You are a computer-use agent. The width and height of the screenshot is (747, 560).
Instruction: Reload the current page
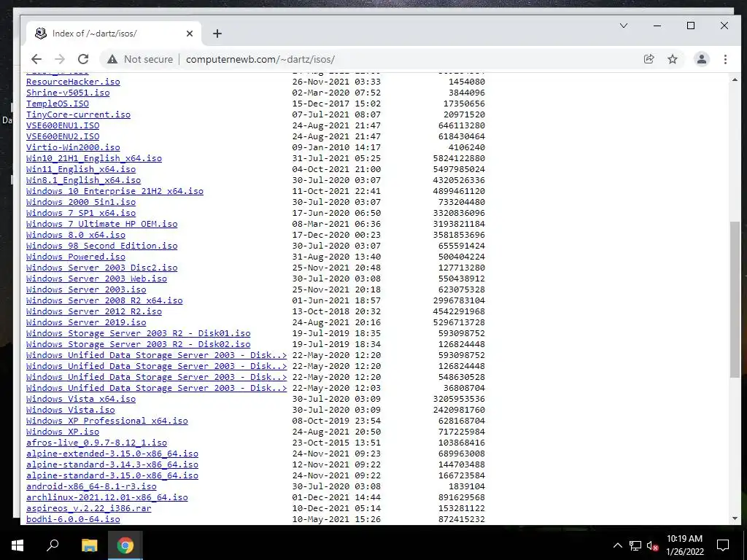click(x=83, y=59)
